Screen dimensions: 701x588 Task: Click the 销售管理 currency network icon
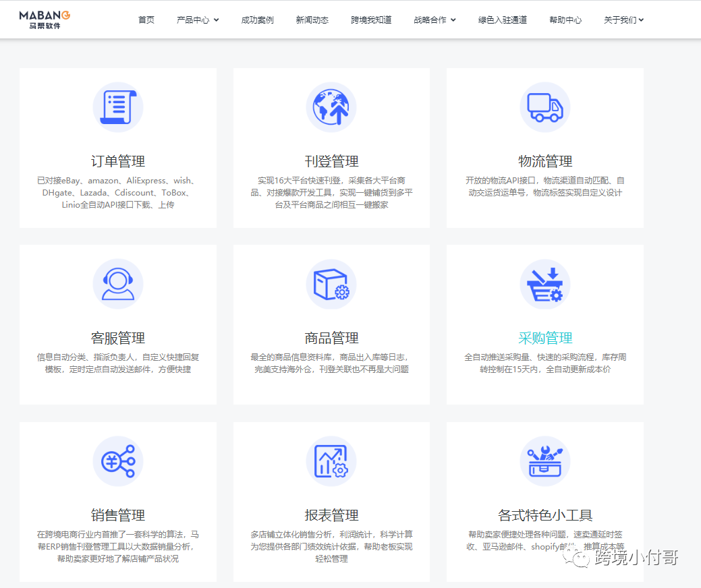tap(118, 461)
